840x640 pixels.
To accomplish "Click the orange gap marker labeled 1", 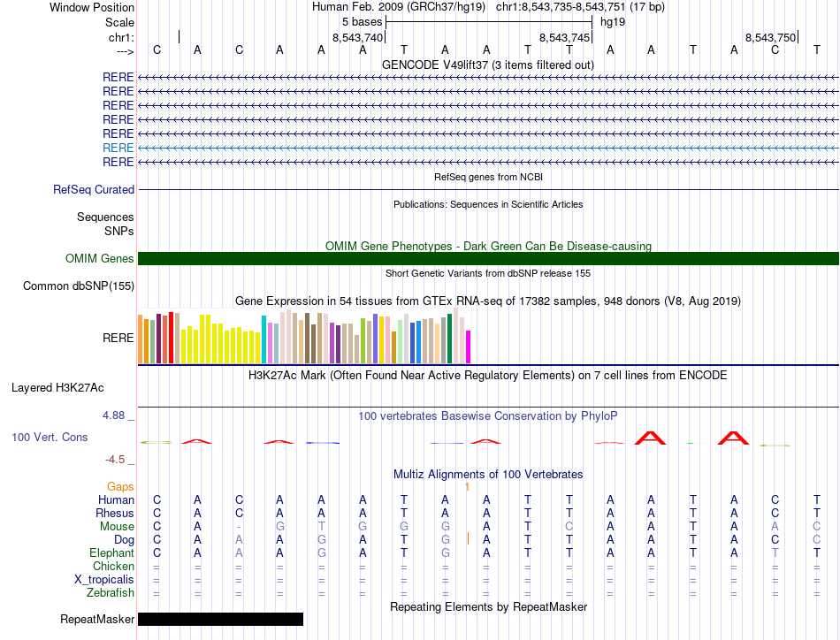I will pyautogui.click(x=467, y=487).
